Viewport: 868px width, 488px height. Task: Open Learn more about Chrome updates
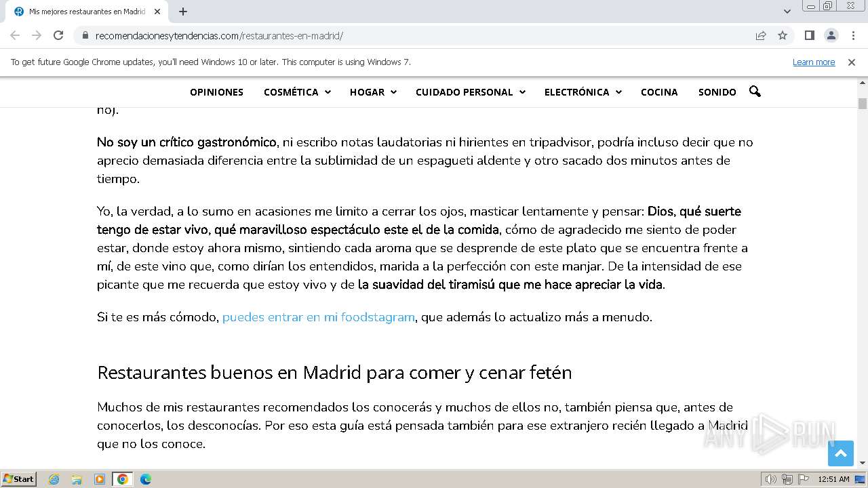point(814,62)
